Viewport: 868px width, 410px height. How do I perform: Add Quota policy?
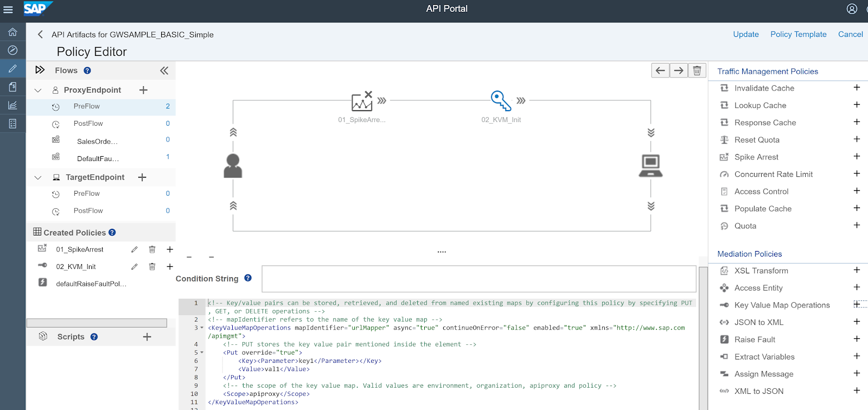pyautogui.click(x=857, y=225)
